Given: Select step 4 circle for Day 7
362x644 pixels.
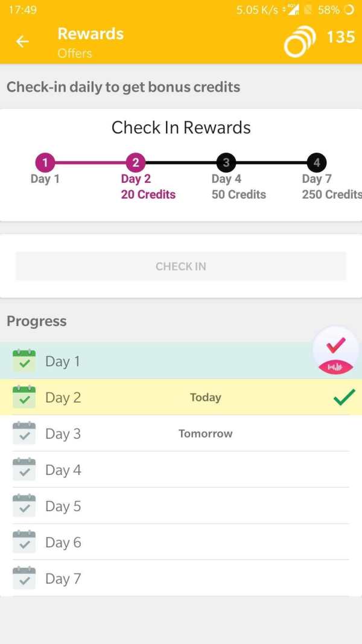Looking at the screenshot, I should pyautogui.click(x=316, y=162).
